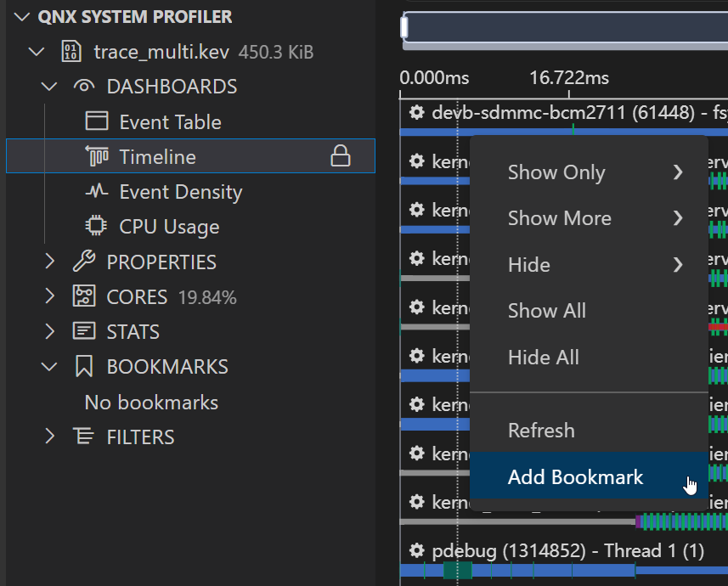728x586 pixels.
Task: Choose Add Bookmark from context menu
Action: 575,477
